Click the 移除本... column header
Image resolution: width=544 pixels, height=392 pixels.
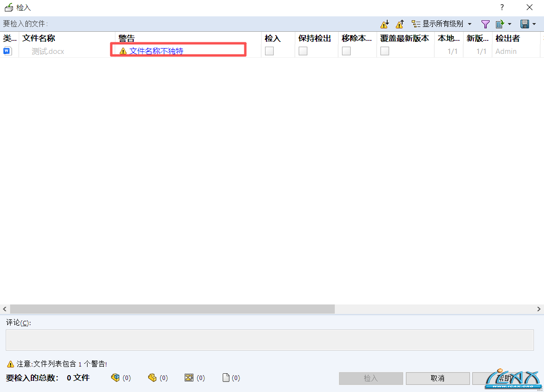coord(356,38)
